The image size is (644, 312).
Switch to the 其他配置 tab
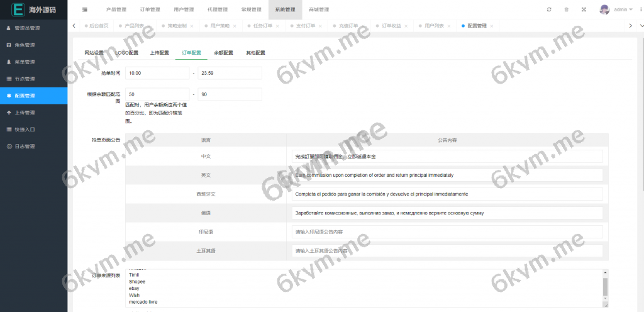pos(255,53)
